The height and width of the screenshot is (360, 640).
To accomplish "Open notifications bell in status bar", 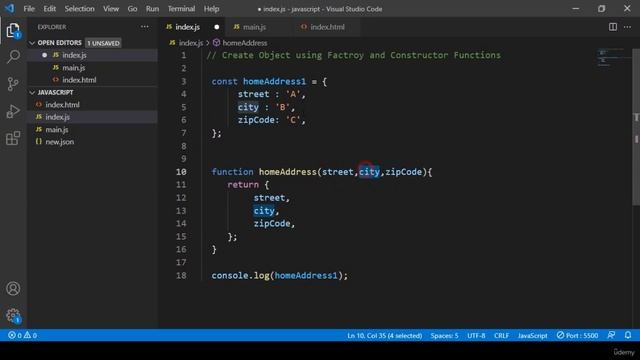I will (628, 335).
